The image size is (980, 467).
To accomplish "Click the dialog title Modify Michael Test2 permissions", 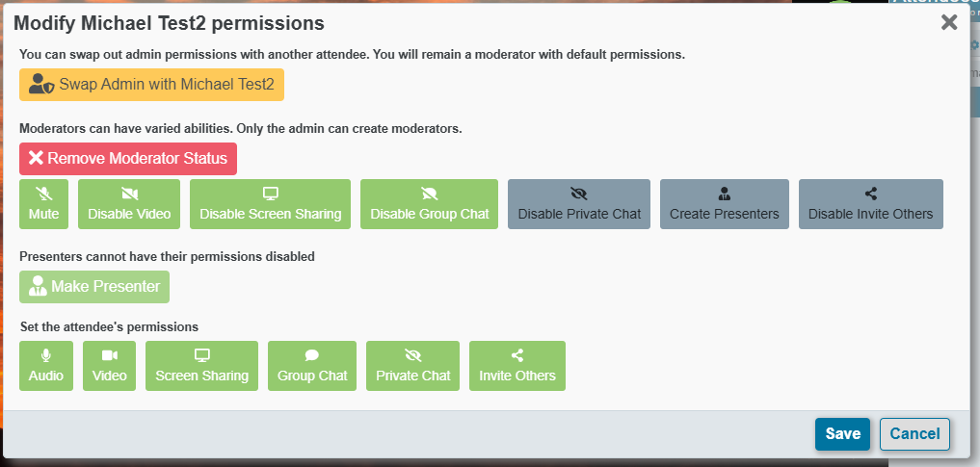I will pyautogui.click(x=169, y=22).
